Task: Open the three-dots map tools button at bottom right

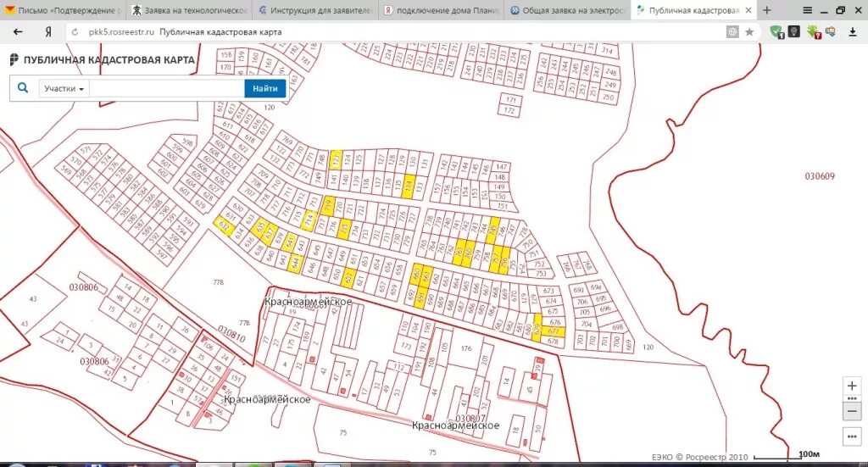Action: coord(852,436)
